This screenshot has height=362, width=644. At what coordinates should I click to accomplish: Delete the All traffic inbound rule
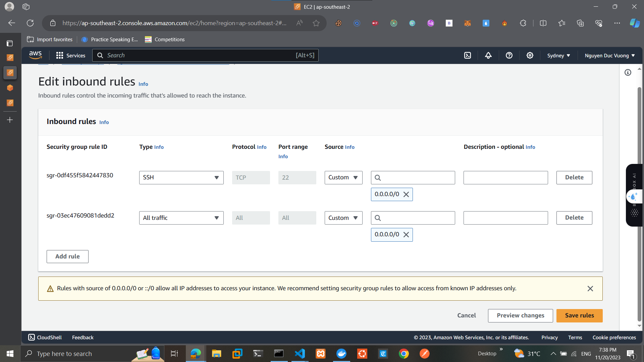574,218
